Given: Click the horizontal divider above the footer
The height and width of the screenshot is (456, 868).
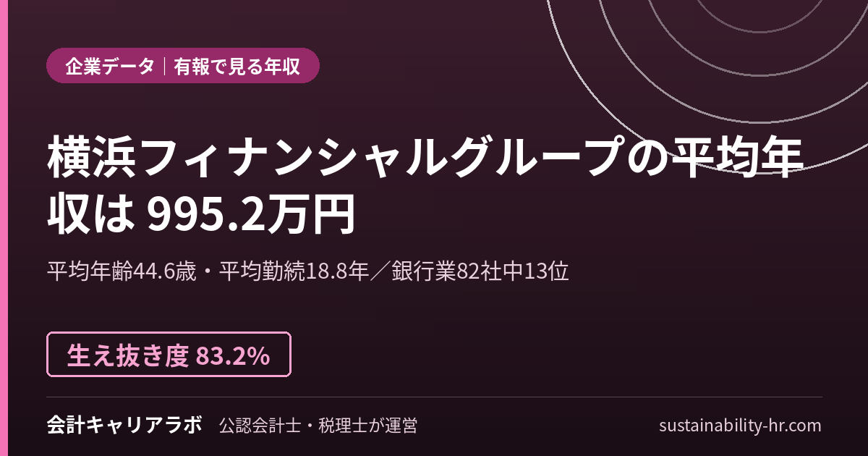Looking at the screenshot, I should pos(434,397).
